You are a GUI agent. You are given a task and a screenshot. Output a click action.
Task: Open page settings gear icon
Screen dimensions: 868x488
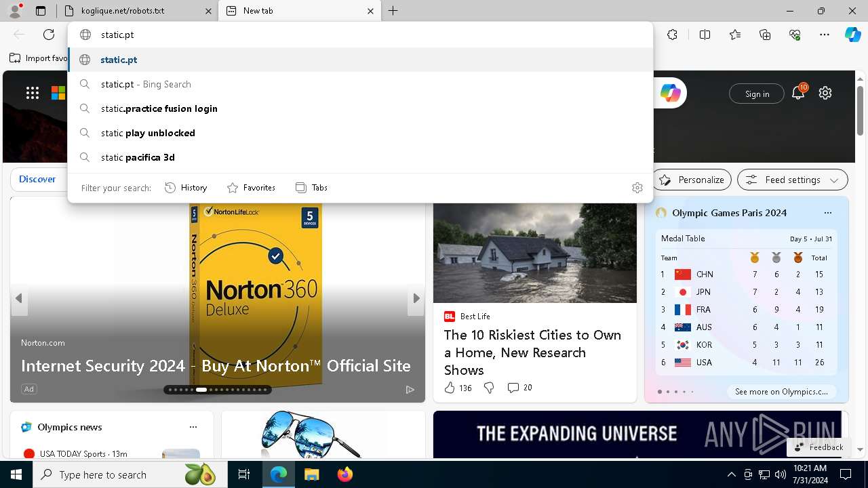(825, 94)
